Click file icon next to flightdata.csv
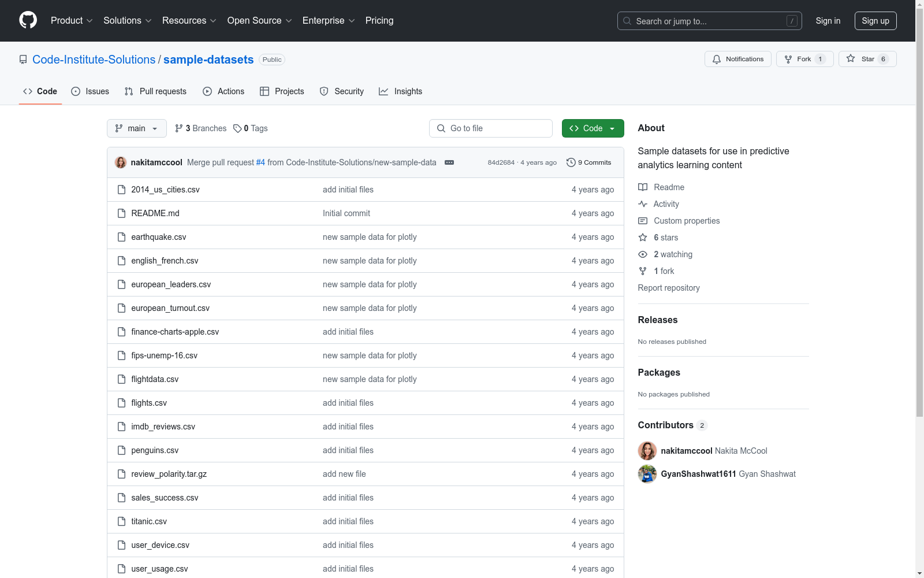Screen dimensions: 924x578 click(121, 379)
